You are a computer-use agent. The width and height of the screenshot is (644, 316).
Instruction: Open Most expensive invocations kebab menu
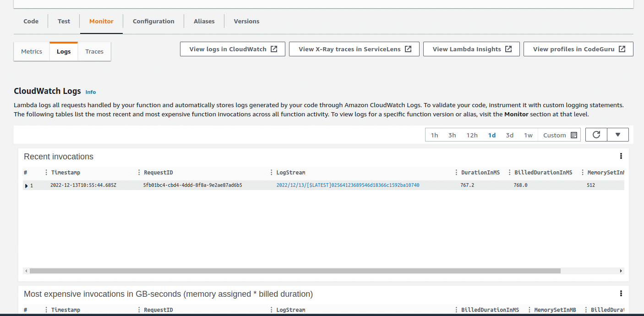click(621, 294)
